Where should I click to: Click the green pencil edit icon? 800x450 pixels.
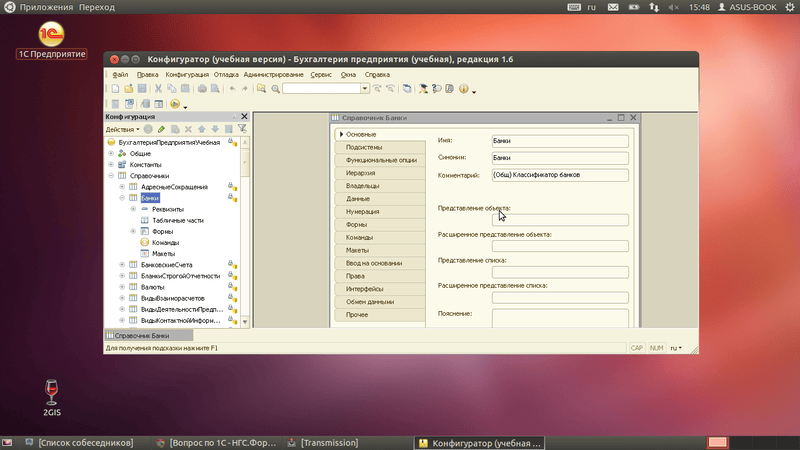[x=162, y=129]
